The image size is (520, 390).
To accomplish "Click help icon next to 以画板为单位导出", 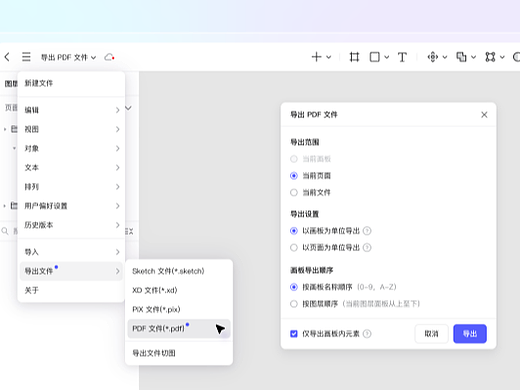I will click(x=367, y=231).
